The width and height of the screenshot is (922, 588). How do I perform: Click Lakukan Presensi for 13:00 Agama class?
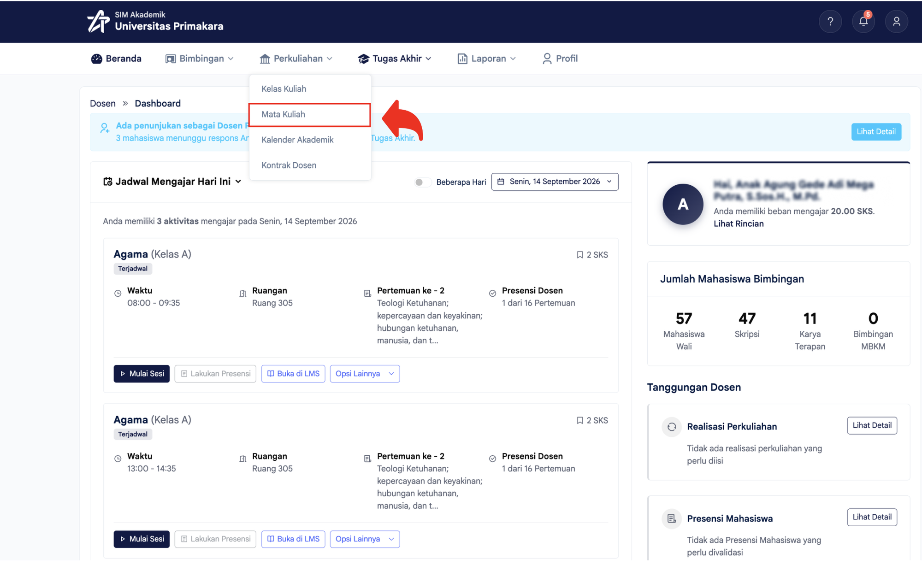click(215, 539)
